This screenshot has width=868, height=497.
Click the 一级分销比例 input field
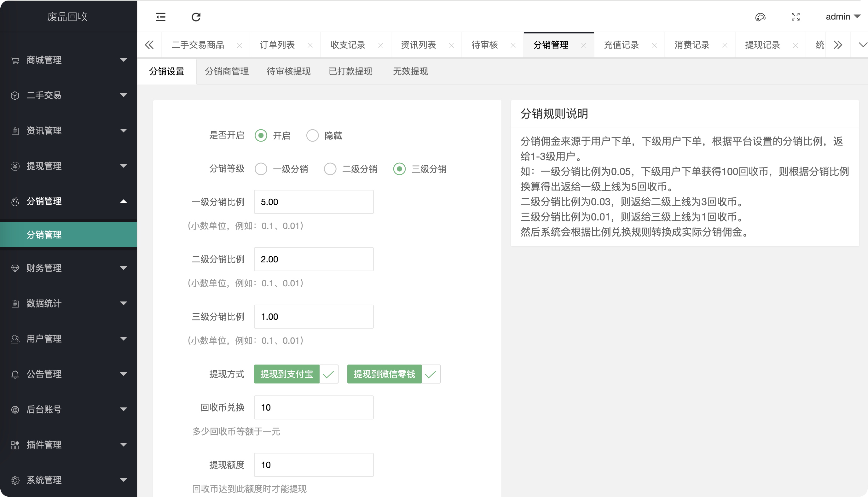pyautogui.click(x=313, y=202)
